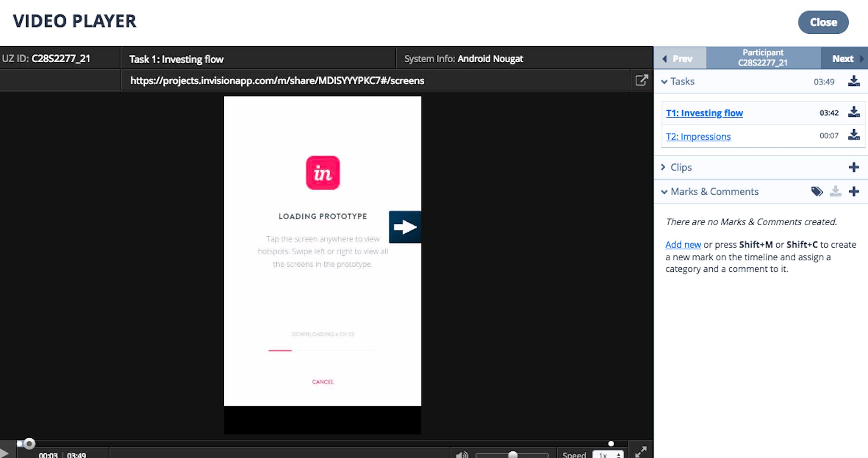Download the T1 Investing flow video
This screenshot has width=868, height=458.
[x=854, y=112]
